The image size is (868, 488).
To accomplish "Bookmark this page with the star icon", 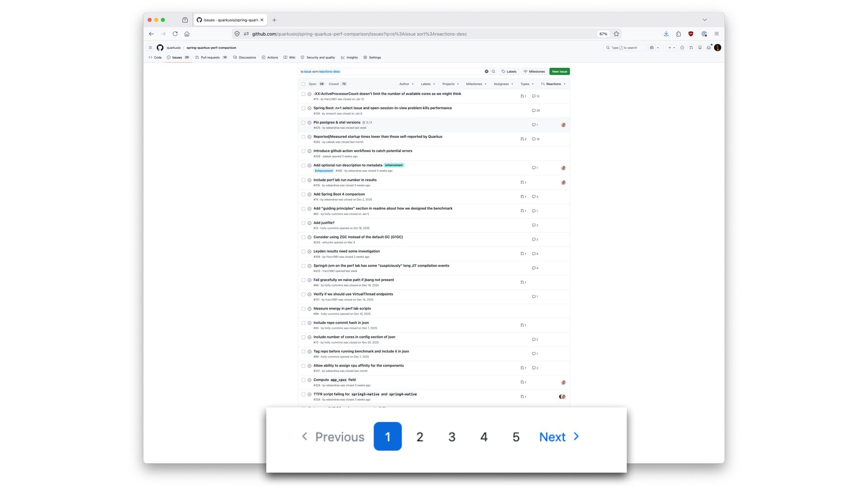I will tap(616, 34).
